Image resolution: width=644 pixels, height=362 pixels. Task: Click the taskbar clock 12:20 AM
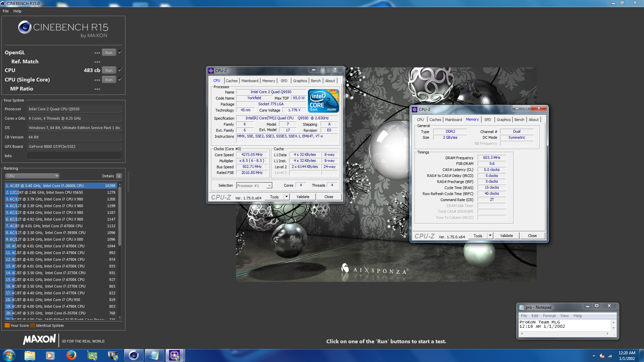tap(627, 353)
